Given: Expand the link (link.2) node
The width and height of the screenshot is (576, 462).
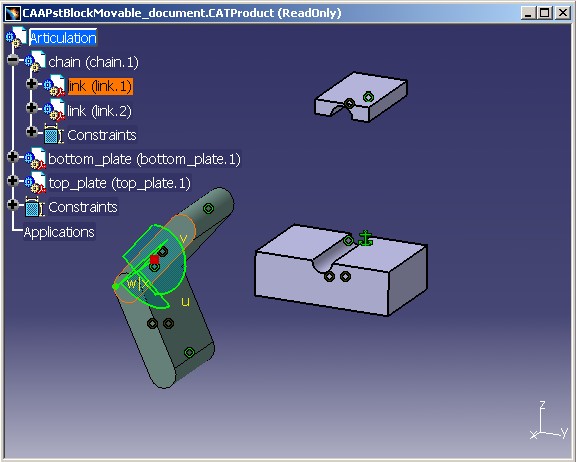Looking at the screenshot, I should [x=32, y=108].
